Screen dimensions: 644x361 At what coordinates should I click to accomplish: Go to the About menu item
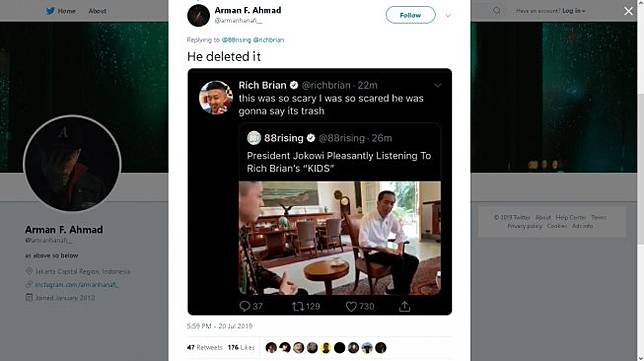coord(97,11)
